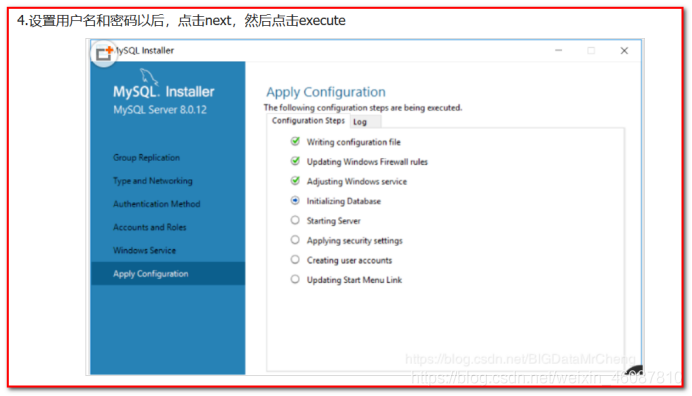Click the Creating user accounts text
Image resolution: width=692 pixels, height=396 pixels.
(350, 260)
